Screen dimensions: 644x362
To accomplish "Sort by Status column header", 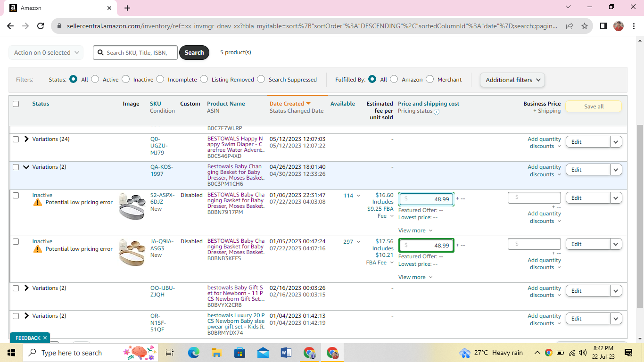I will tap(41, 104).
